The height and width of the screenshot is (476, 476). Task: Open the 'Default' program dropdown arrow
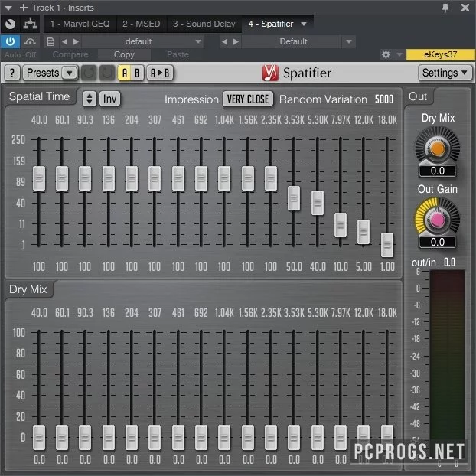[349, 41]
